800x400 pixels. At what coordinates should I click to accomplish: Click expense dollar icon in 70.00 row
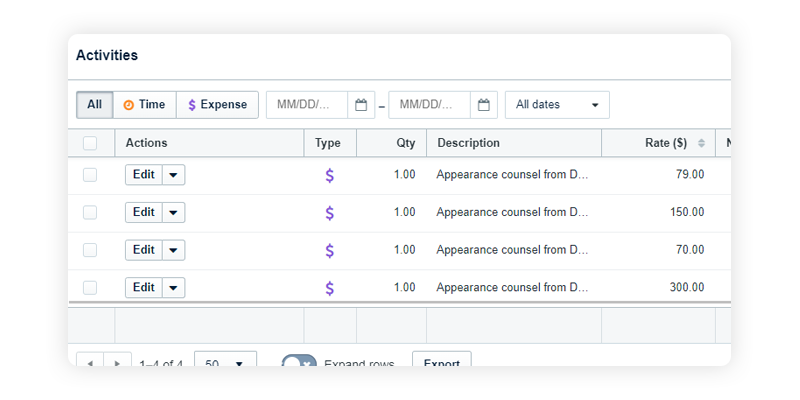pos(330,251)
